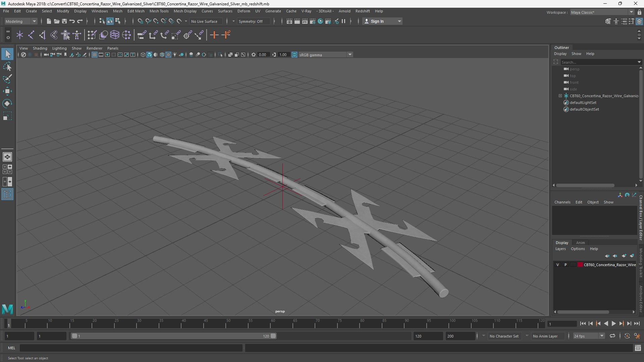Toggle Auto Keyframe button
The width and height of the screenshot is (644, 362).
pos(627,336)
